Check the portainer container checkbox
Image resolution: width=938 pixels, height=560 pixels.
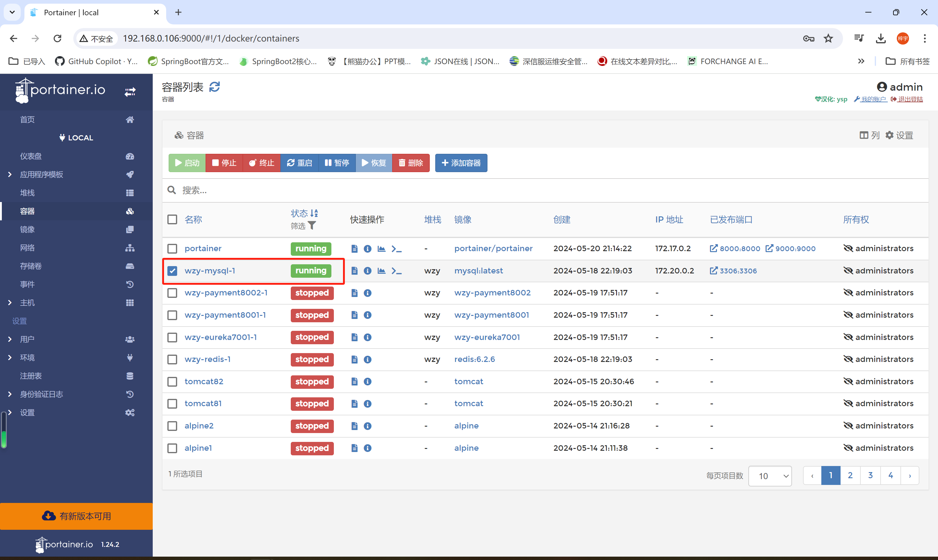click(x=172, y=249)
